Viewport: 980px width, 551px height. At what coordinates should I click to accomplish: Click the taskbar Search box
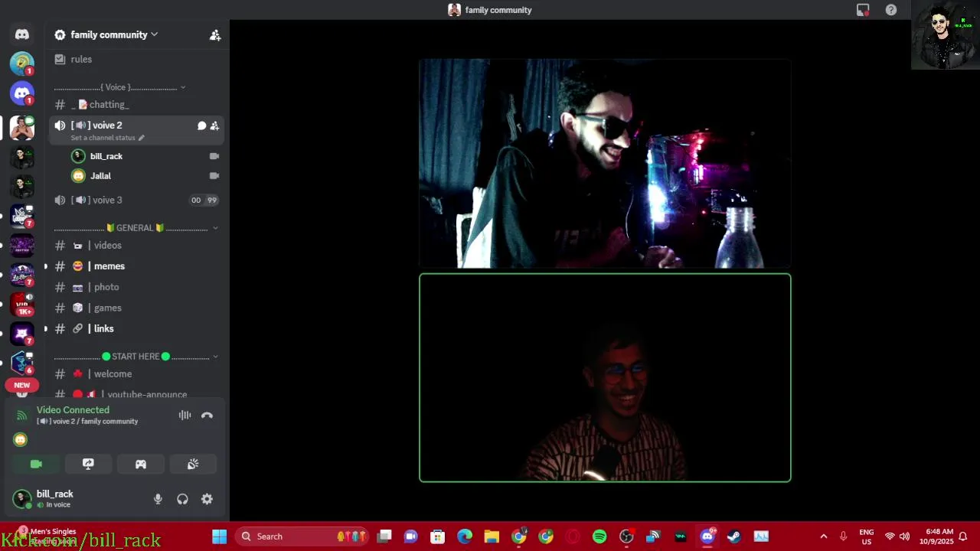pyautogui.click(x=302, y=536)
